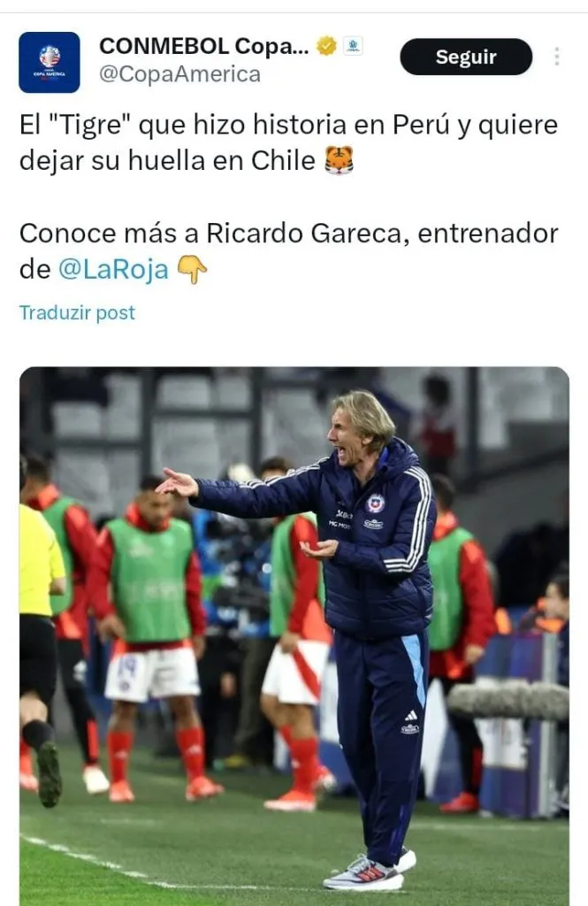
Task: Open the @LaRoja mention link
Action: (x=113, y=269)
